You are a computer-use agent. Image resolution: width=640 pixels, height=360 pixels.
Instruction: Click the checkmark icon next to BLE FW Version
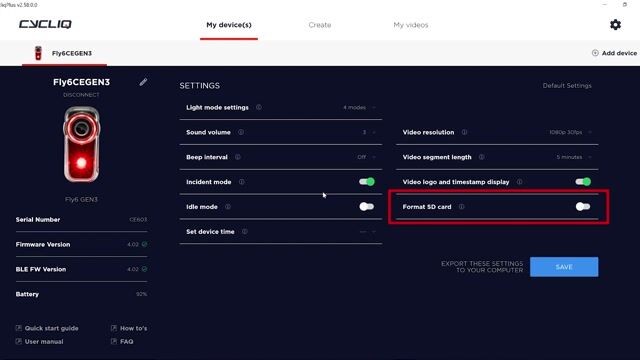pyautogui.click(x=144, y=269)
